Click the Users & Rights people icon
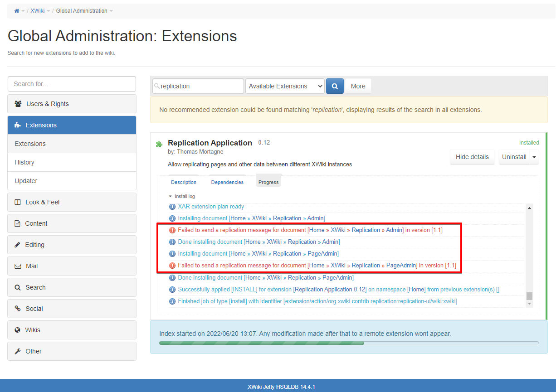The height and width of the screenshot is (392, 556). point(18,104)
